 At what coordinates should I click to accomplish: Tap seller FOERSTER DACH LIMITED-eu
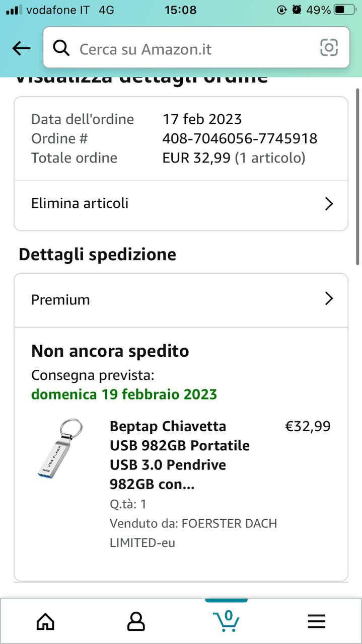193,533
